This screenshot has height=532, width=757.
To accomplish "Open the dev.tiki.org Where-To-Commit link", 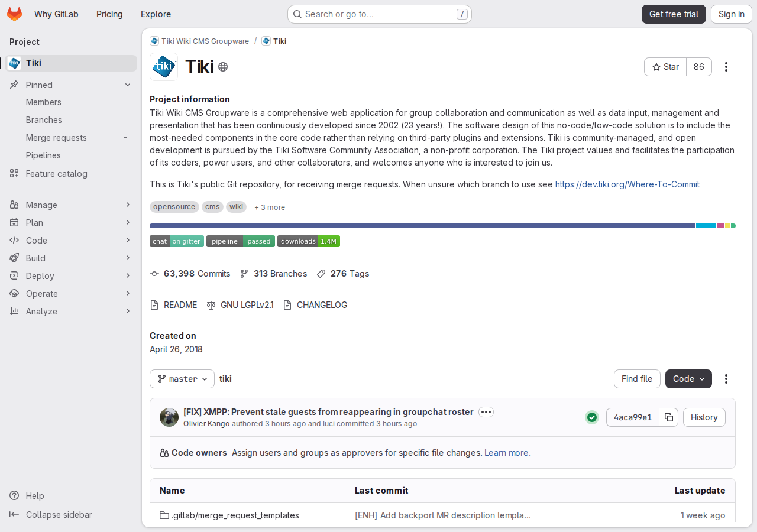I will (627, 184).
